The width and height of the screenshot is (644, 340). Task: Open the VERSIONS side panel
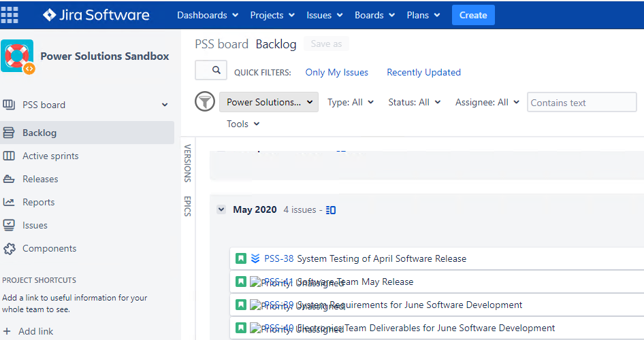[188, 163]
